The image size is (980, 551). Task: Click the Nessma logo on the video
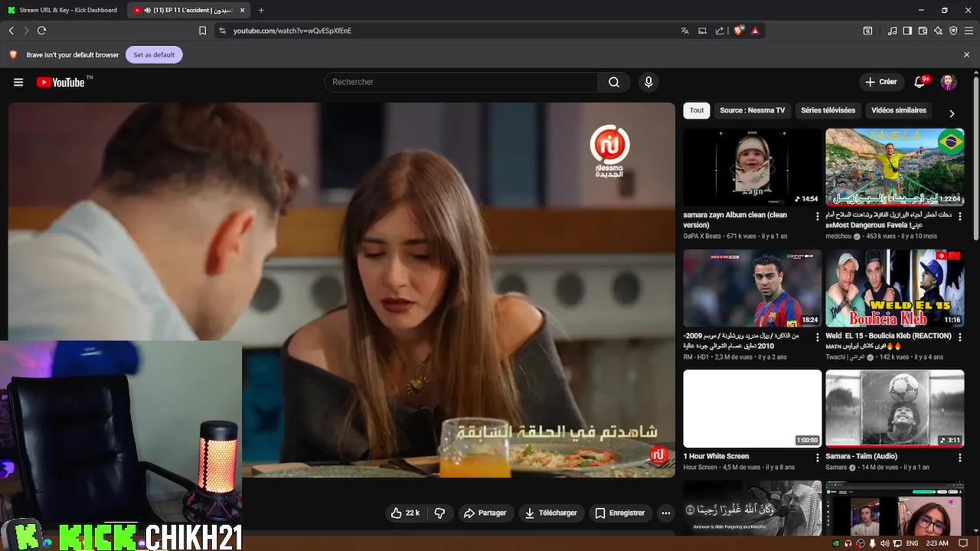pyautogui.click(x=609, y=152)
